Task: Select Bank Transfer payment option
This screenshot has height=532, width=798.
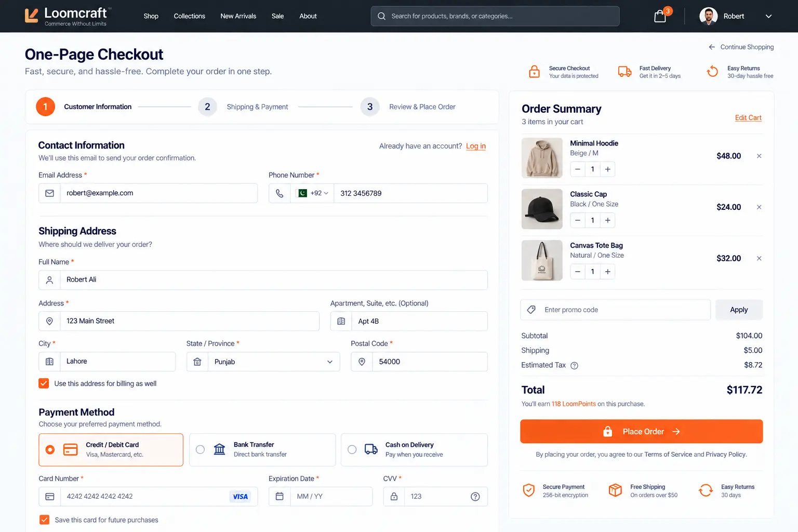Action: [262, 450]
